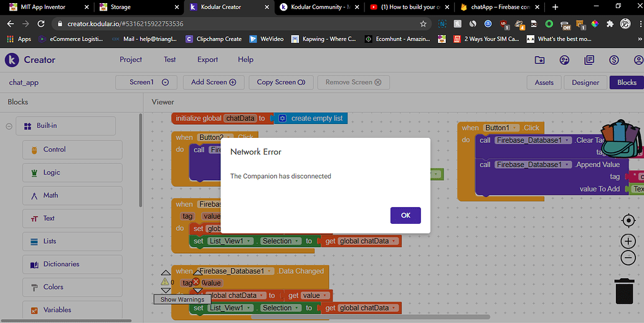Screen dimensions: 644x323
Task: Open Firebase_Database1 dropdown in Data Changed block
Action: coord(270,271)
